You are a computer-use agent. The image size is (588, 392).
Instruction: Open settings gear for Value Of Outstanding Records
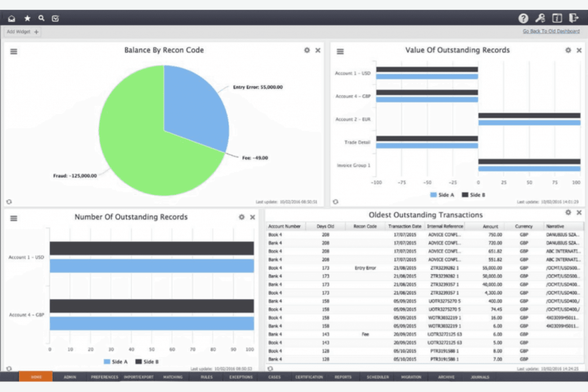tap(568, 50)
